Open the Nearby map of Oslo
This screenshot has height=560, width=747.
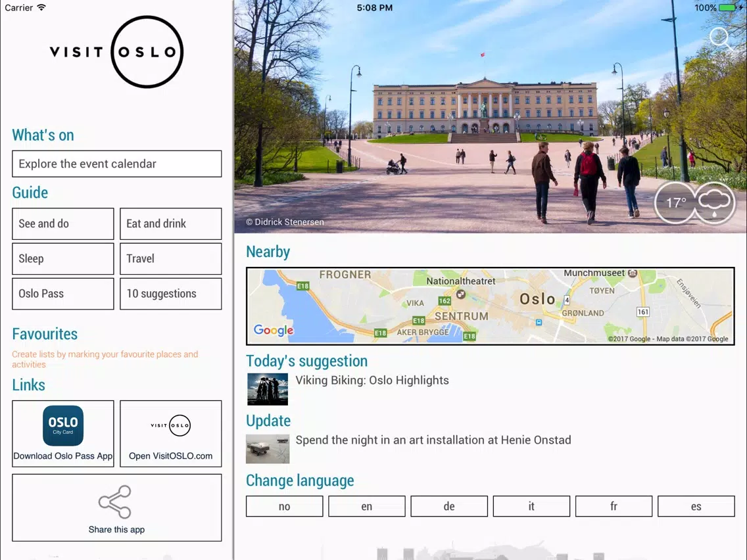point(491,306)
